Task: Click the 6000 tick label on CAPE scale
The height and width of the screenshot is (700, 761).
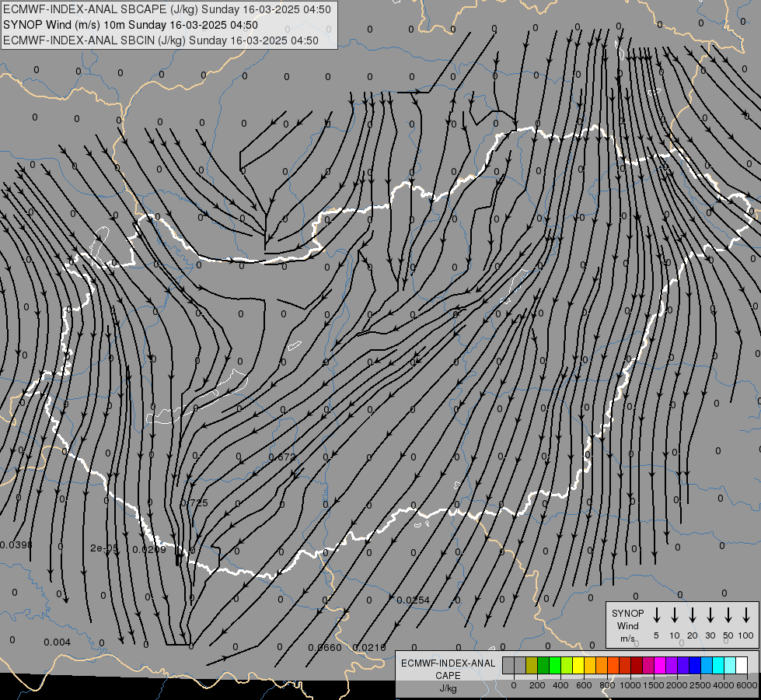Action: click(x=747, y=685)
